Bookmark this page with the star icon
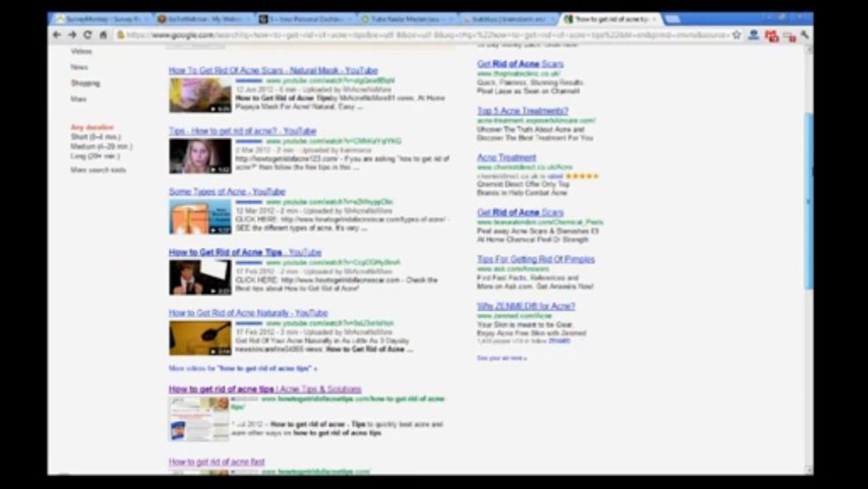Image resolution: width=868 pixels, height=489 pixels. (736, 35)
